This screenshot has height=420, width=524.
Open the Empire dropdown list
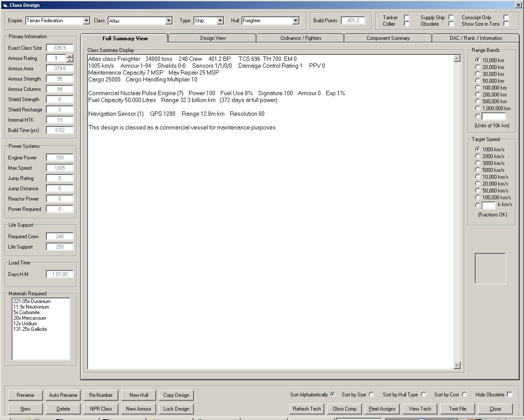86,21
